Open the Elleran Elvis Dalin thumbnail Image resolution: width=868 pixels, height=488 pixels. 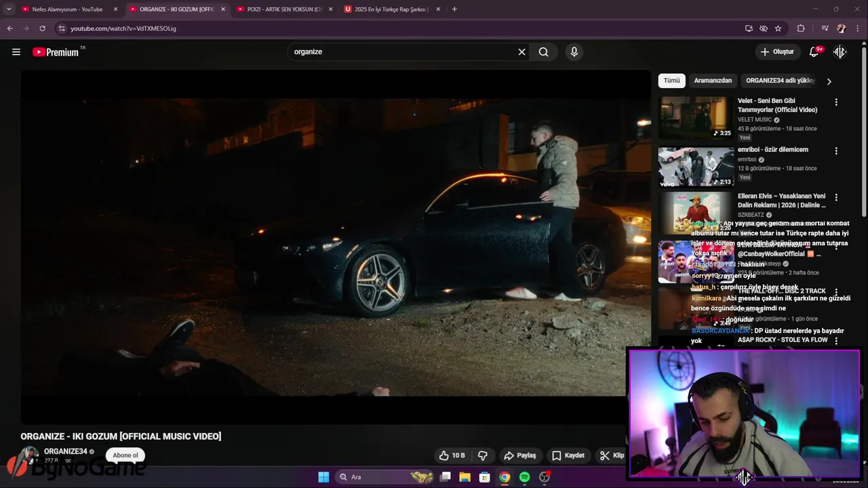(696, 213)
